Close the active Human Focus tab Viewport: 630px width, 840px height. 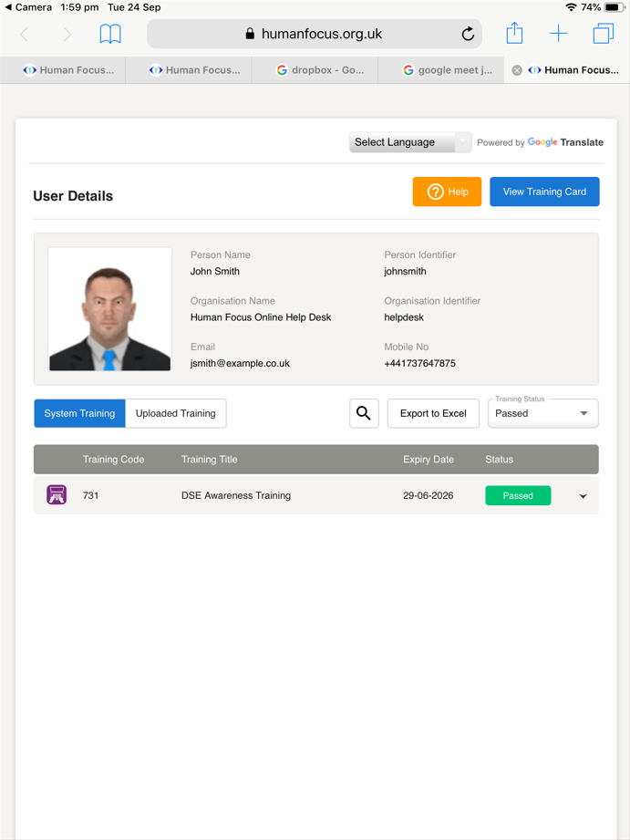pos(517,70)
